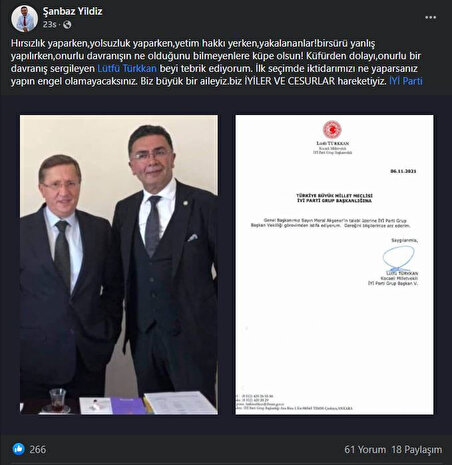Click the globe public privacy icon

(x=67, y=25)
